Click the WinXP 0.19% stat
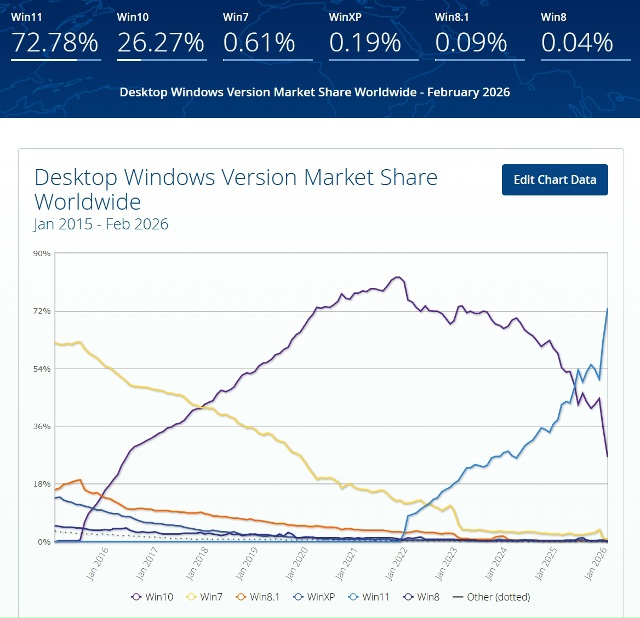The image size is (640, 618). pos(365,35)
